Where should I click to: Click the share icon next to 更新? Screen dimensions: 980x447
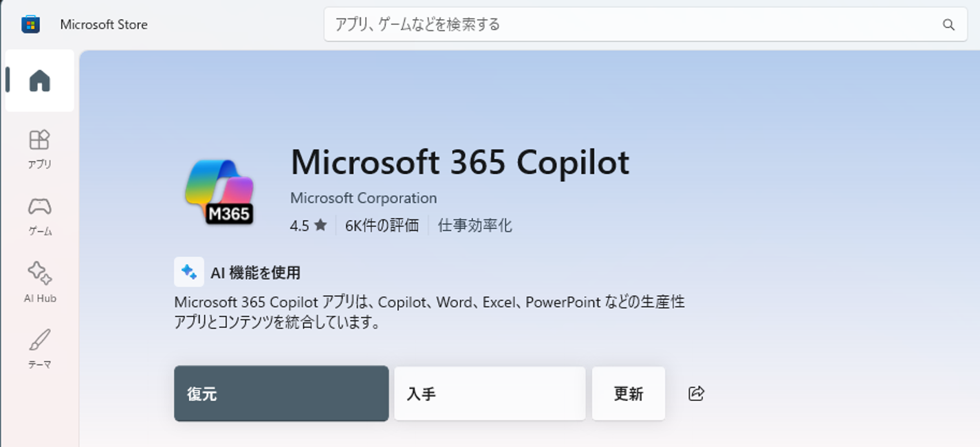(x=696, y=393)
